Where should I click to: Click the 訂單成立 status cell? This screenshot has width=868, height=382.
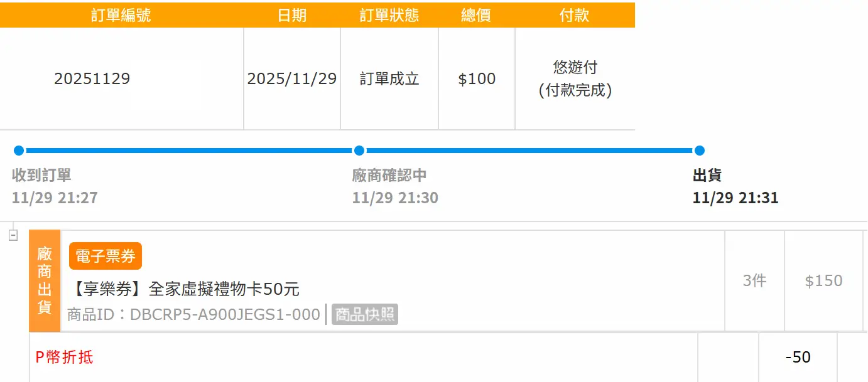click(389, 79)
